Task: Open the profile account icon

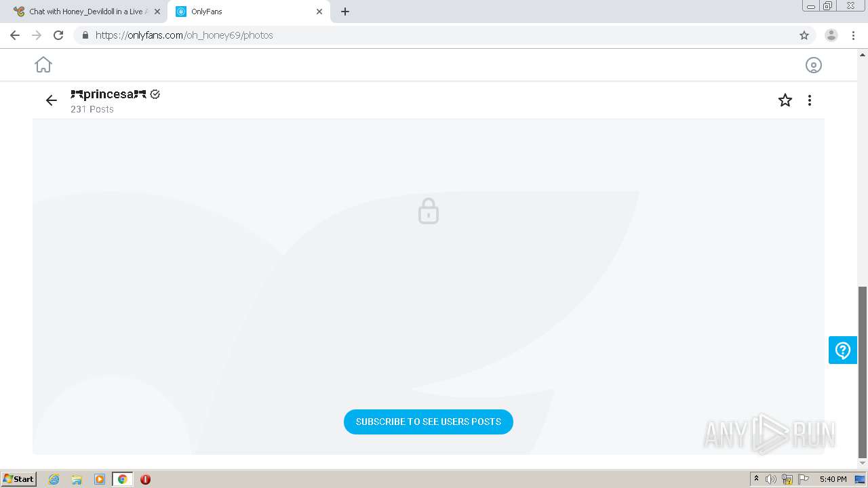Action: point(813,65)
